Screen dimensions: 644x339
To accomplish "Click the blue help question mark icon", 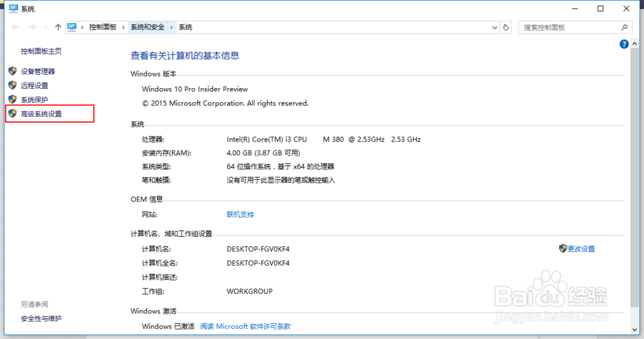I will point(624,44).
